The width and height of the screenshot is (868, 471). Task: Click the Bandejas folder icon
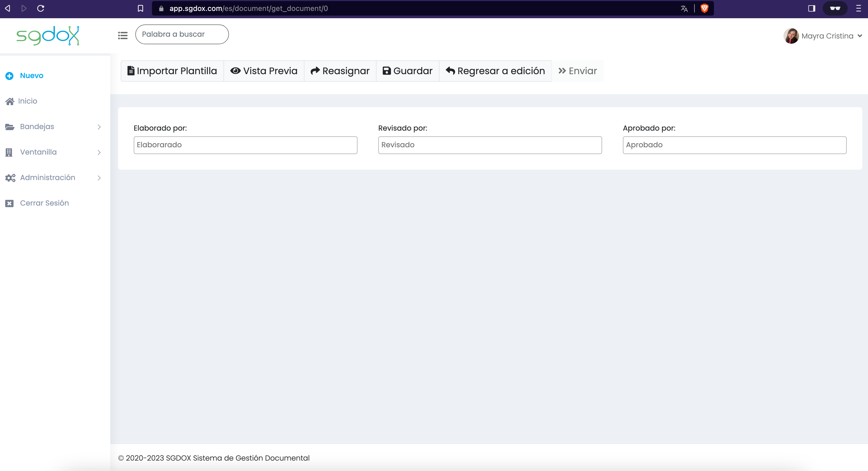(10, 127)
